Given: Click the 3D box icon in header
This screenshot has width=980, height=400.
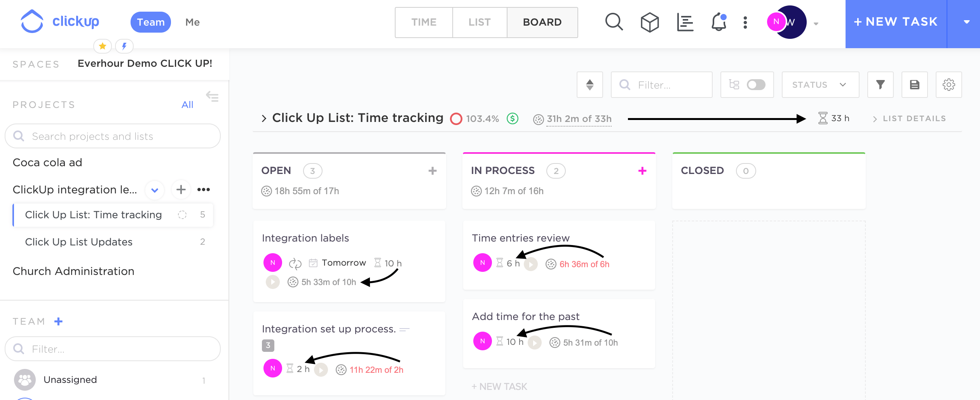Looking at the screenshot, I should (x=650, y=22).
